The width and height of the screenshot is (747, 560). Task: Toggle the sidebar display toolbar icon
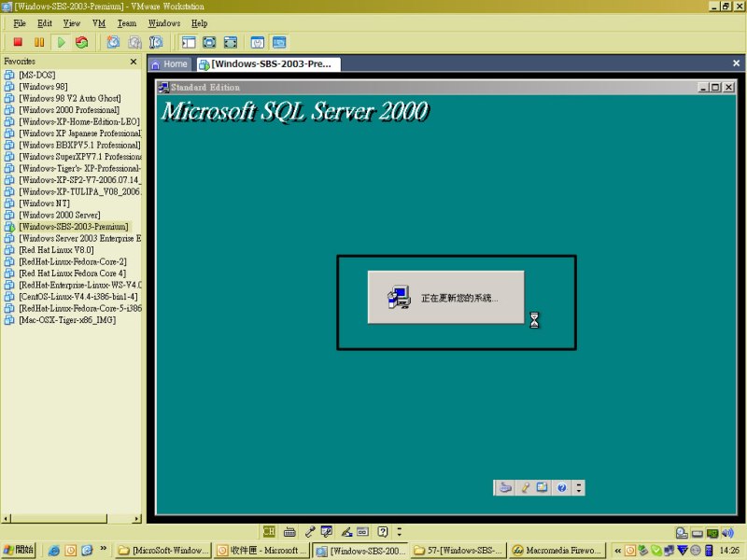[x=189, y=42]
